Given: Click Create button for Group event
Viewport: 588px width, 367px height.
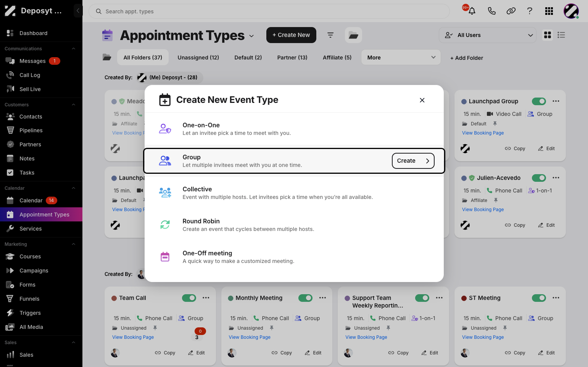Looking at the screenshot, I should pos(413,161).
